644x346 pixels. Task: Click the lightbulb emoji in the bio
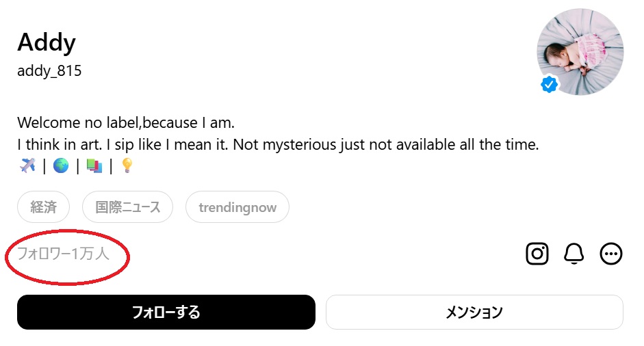pyautogui.click(x=127, y=165)
